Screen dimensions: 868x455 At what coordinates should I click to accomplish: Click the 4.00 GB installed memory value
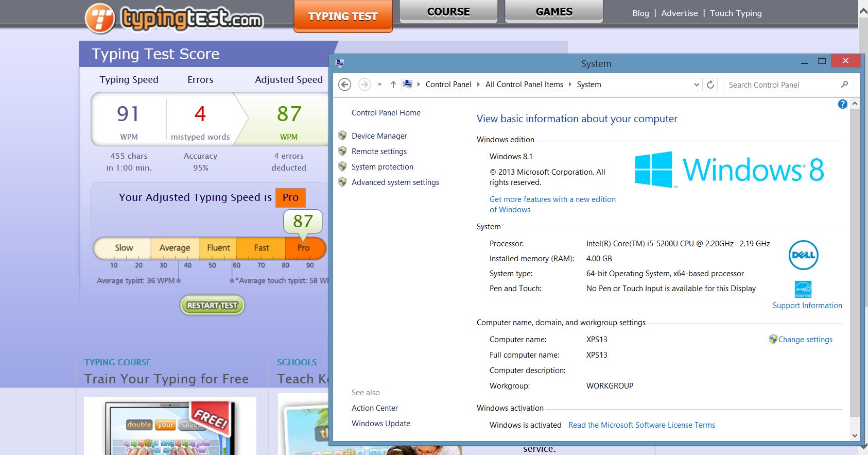599,259
